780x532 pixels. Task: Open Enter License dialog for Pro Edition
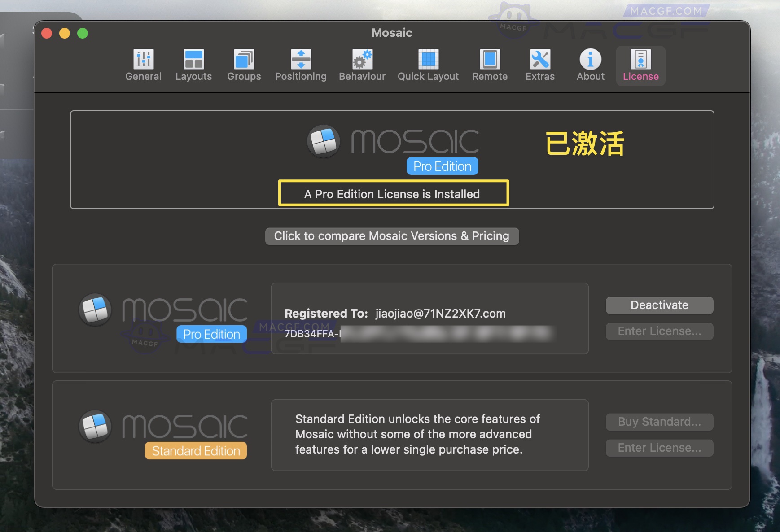point(659,331)
